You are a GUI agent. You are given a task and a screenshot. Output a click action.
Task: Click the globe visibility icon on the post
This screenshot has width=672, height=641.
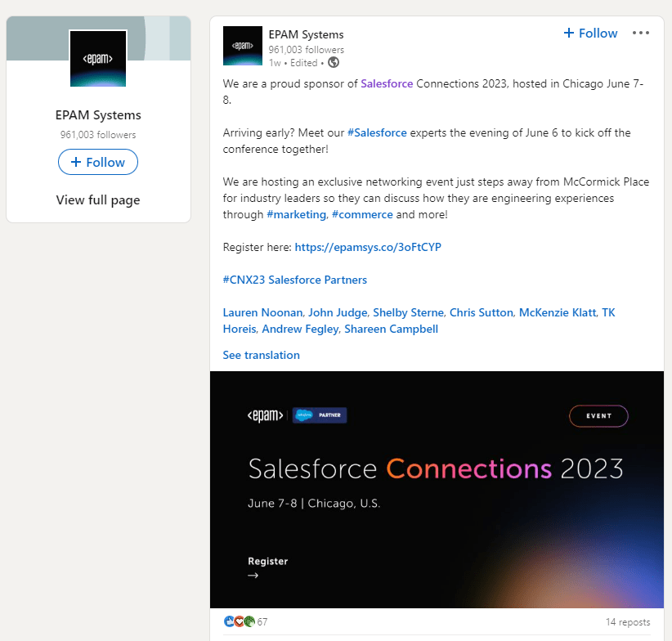tap(334, 63)
